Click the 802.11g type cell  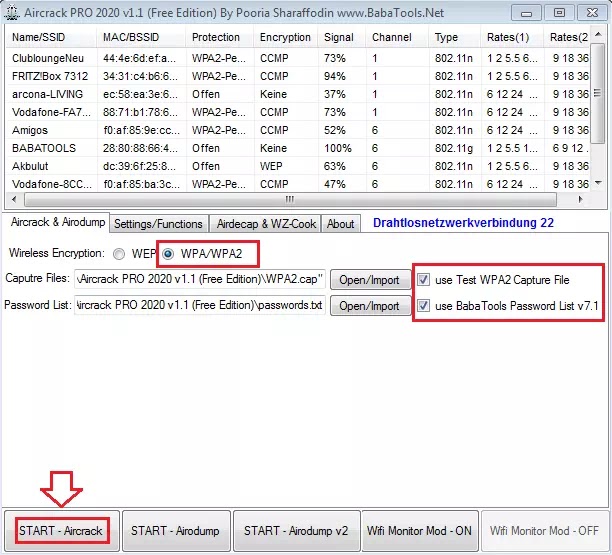(x=454, y=148)
